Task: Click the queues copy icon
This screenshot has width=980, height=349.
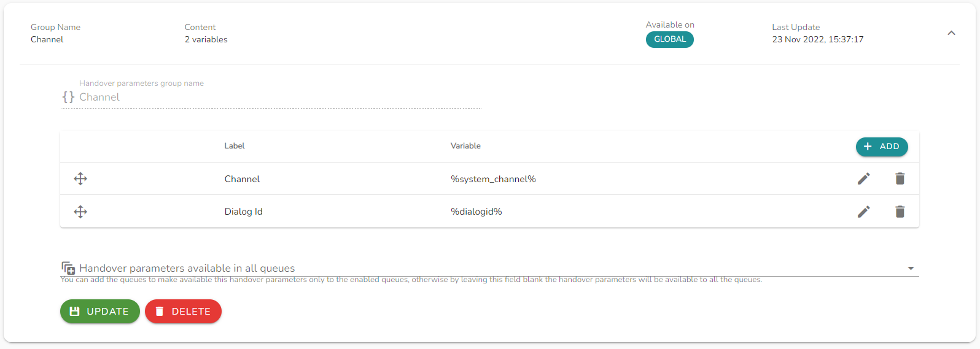Action: [x=68, y=268]
